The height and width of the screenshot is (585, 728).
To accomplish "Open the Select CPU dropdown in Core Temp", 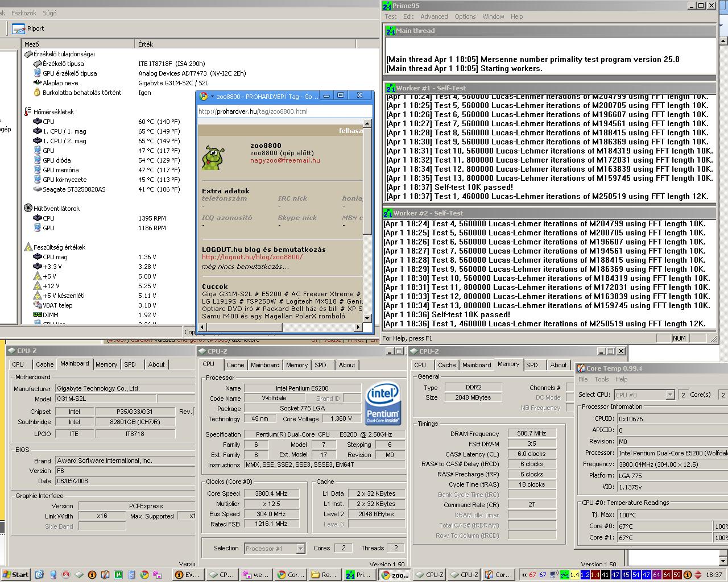I will click(x=670, y=395).
